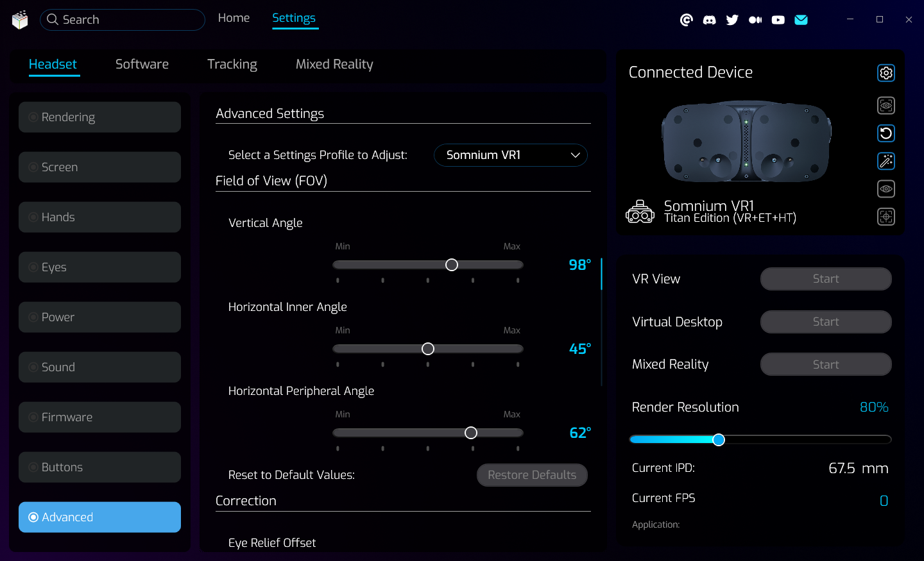Image resolution: width=924 pixels, height=561 pixels.
Task: Click the Current FPS value 0
Action: pos(884,501)
